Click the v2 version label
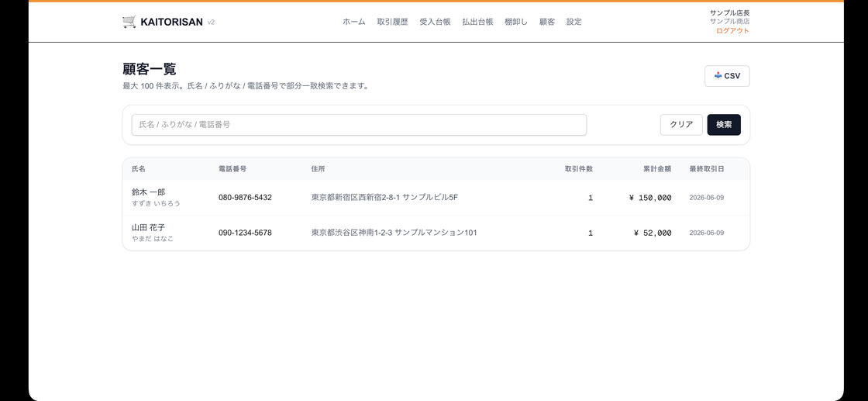 pyautogui.click(x=211, y=22)
